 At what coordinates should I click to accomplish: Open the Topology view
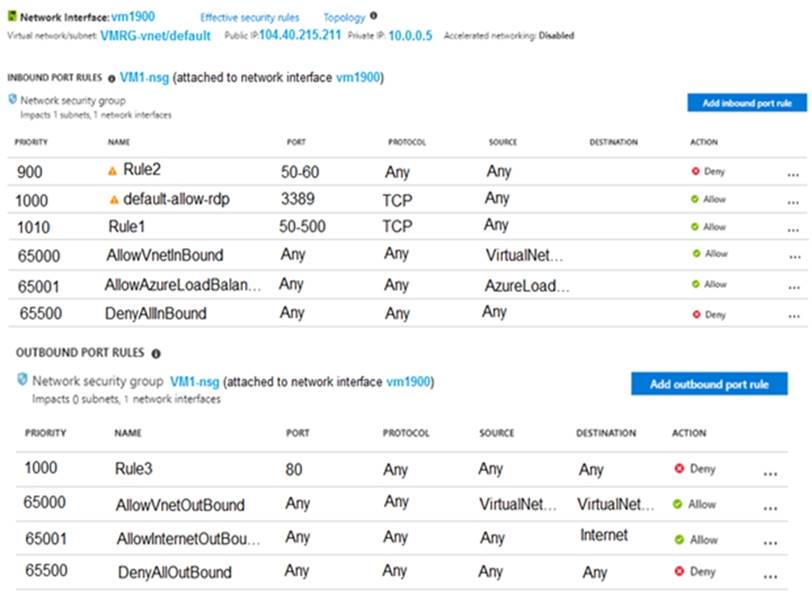click(x=344, y=18)
